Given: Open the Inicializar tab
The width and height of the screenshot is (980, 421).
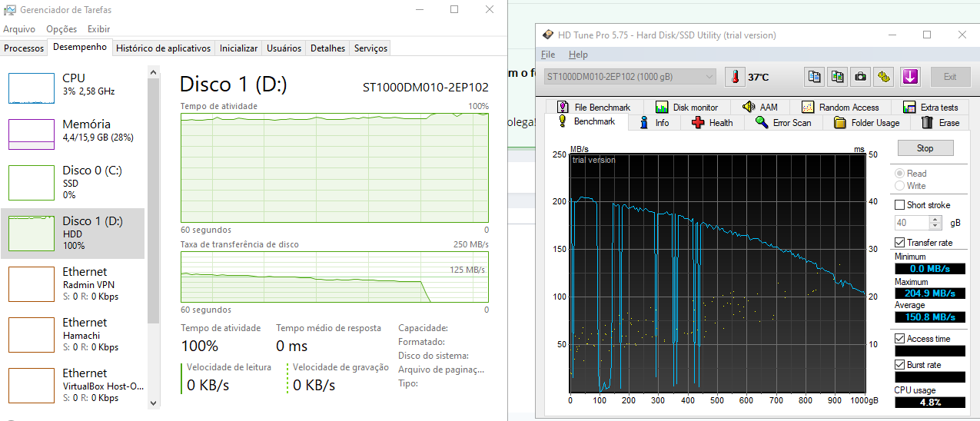Looking at the screenshot, I should coord(238,48).
